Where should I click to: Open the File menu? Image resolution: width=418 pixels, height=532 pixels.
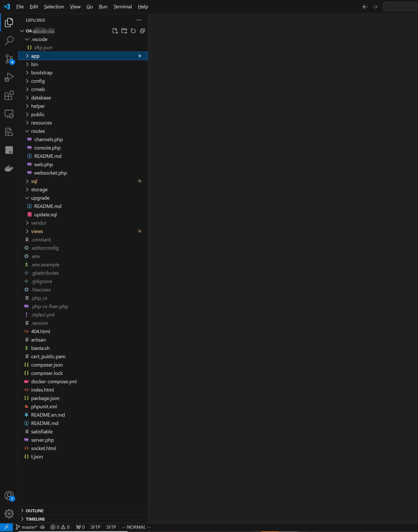pyautogui.click(x=20, y=7)
